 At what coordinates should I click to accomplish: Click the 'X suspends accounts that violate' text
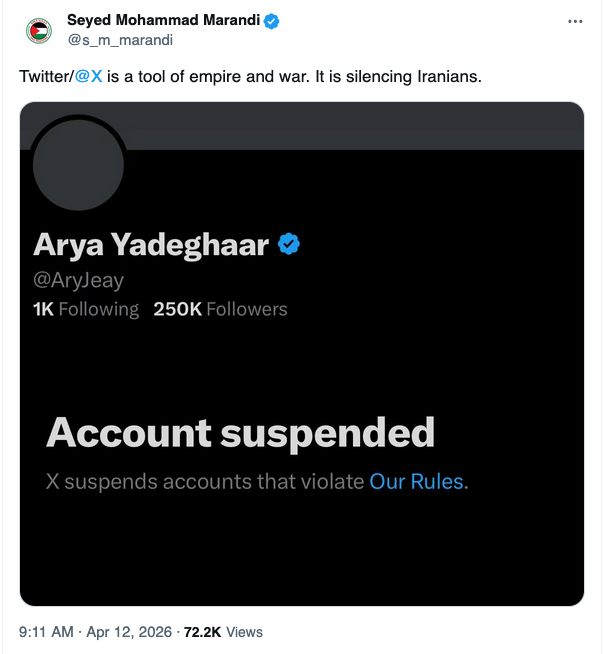[x=205, y=481]
